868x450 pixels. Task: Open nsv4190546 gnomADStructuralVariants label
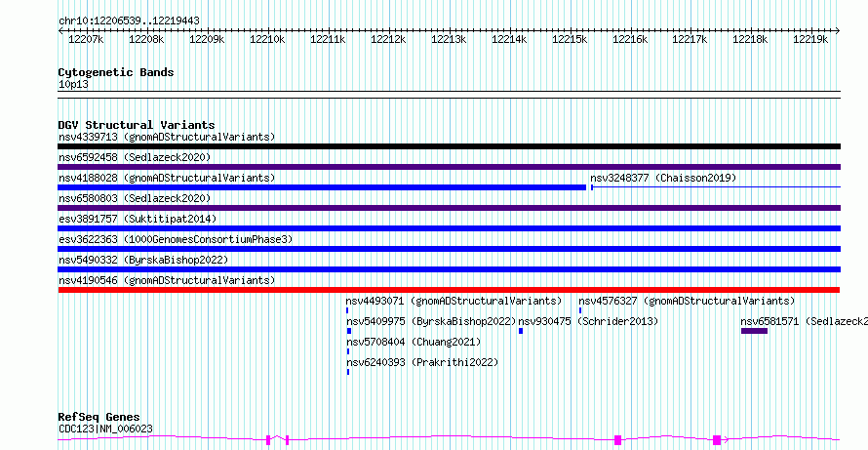tap(167, 280)
